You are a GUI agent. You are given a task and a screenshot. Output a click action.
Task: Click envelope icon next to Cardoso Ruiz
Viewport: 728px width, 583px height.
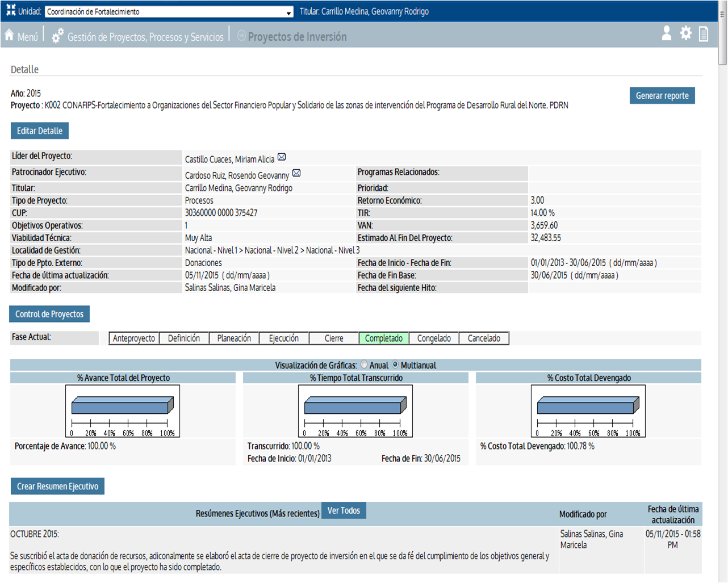coord(296,173)
